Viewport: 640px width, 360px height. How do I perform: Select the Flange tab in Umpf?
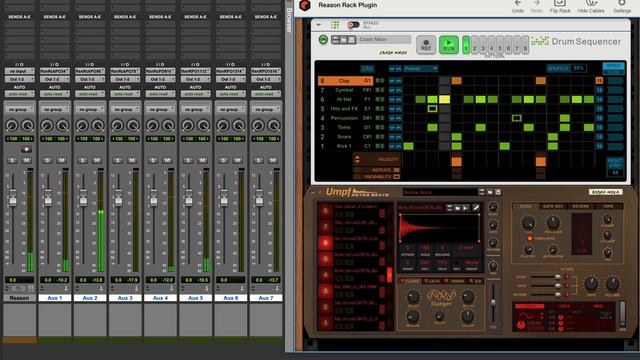(x=411, y=281)
